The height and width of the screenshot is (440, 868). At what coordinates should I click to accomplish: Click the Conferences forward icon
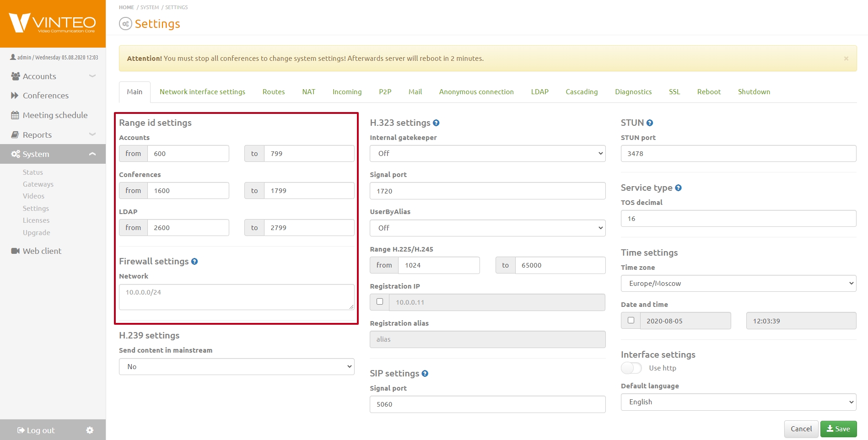(x=15, y=96)
